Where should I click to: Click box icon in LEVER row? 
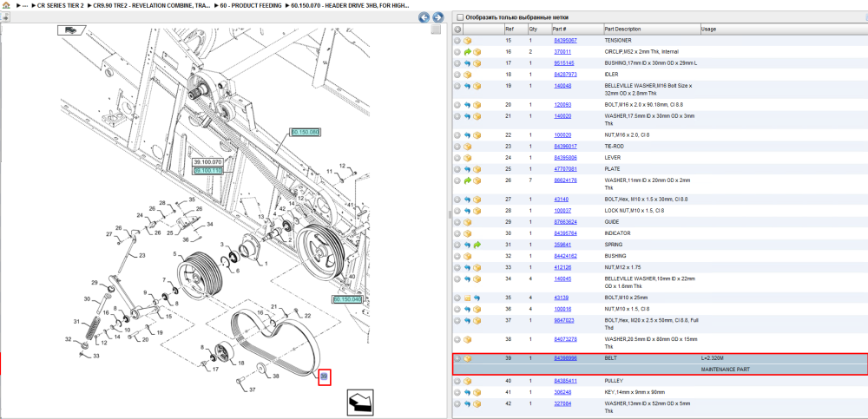(468, 158)
